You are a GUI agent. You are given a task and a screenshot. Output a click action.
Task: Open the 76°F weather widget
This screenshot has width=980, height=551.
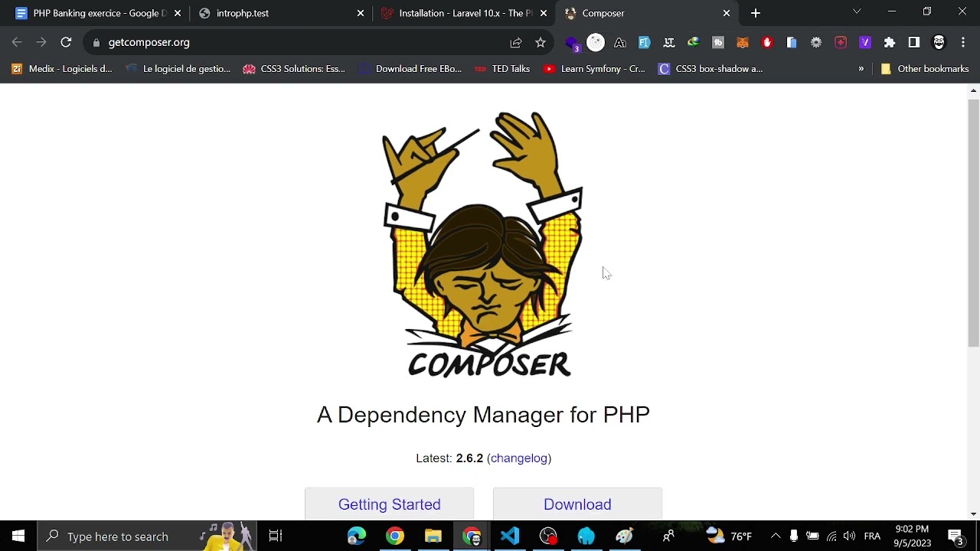(729, 536)
